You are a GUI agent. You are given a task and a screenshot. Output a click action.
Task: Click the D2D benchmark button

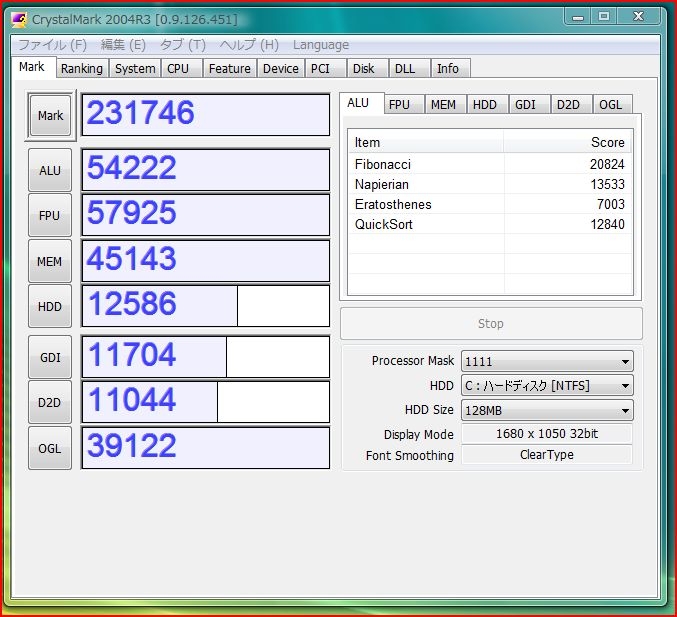tap(50, 402)
